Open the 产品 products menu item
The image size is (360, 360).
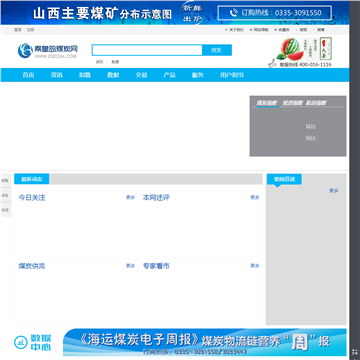click(x=169, y=75)
